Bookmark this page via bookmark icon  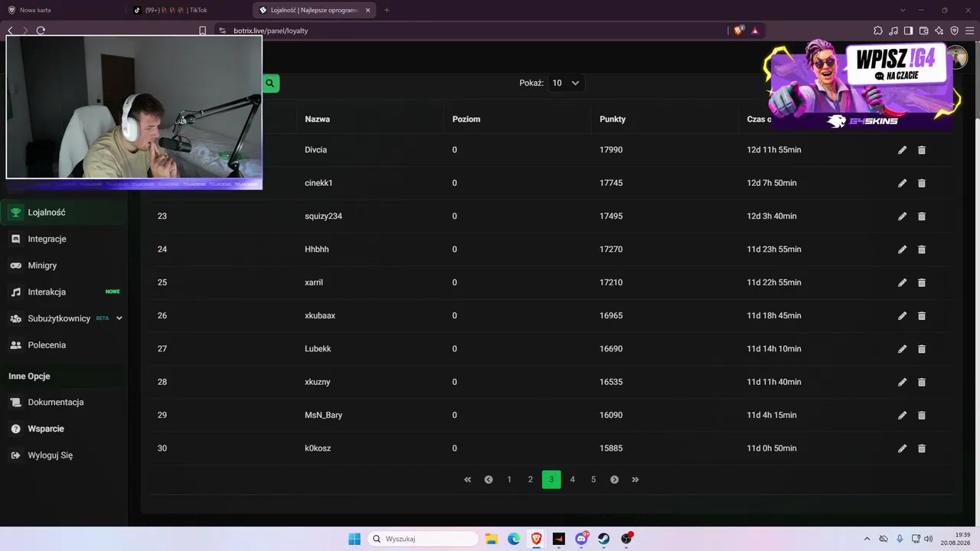[202, 31]
